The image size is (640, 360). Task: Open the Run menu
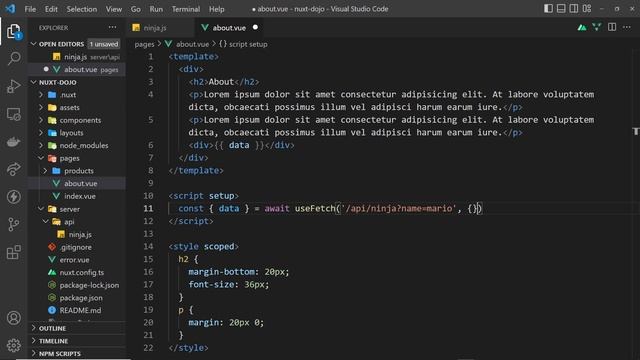pos(156,9)
